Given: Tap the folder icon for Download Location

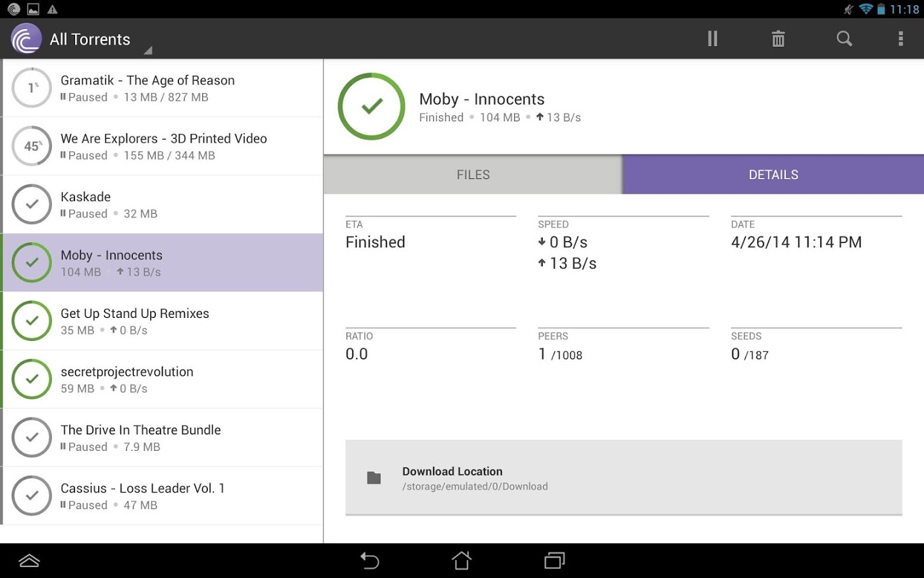Looking at the screenshot, I should point(373,478).
